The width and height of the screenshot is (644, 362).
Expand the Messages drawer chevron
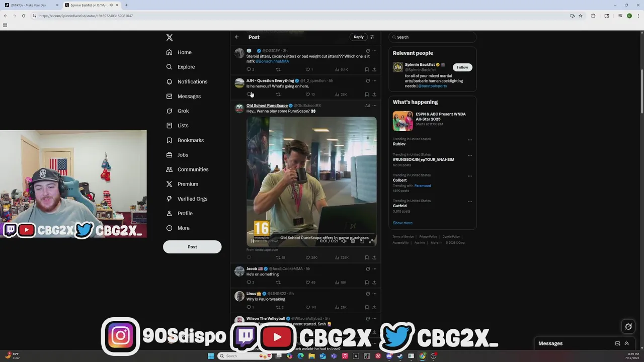tap(627, 343)
